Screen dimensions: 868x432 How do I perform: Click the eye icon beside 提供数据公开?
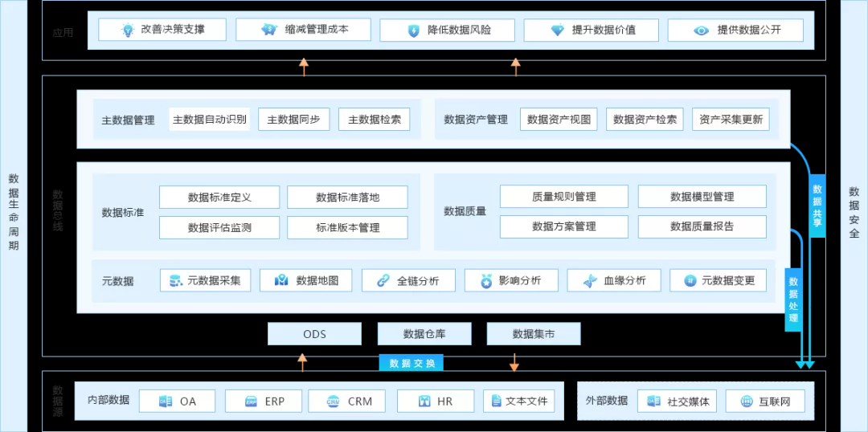[701, 31]
